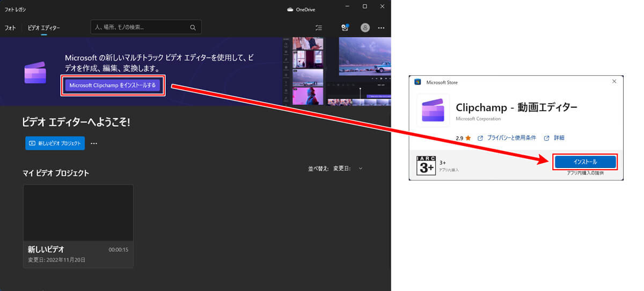Create a 新しいビデオ プロジェクト
Image resolution: width=644 pixels, height=291 pixels.
click(55, 143)
